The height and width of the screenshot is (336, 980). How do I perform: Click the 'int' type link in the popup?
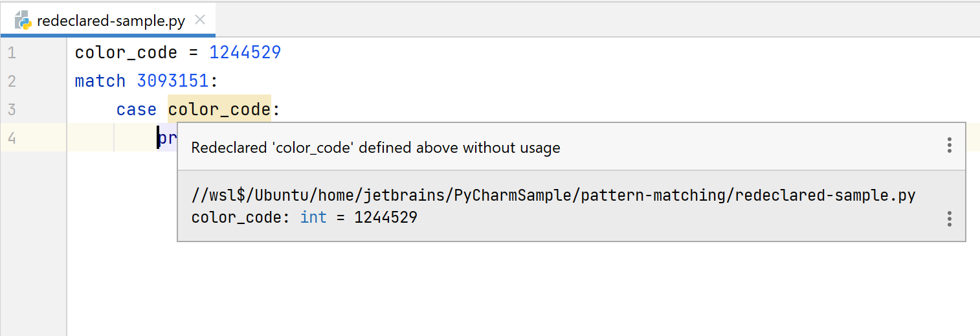(313, 218)
